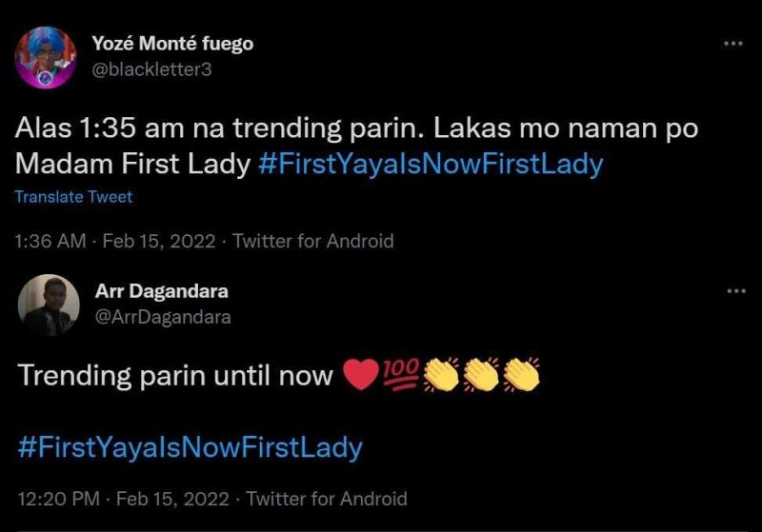
Task: Open the Arr Dagandara display name
Action: tap(162, 291)
